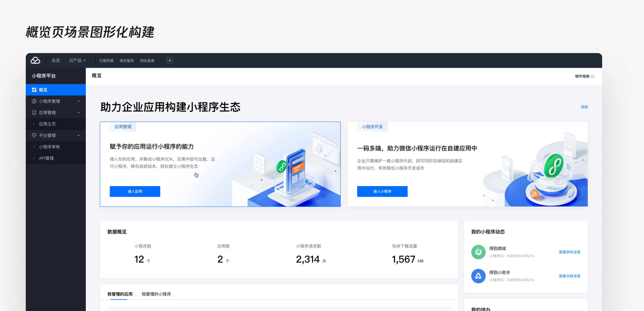The width and height of the screenshot is (644, 311).
Task: Open 域名服务 from top bar
Action: pos(126,60)
